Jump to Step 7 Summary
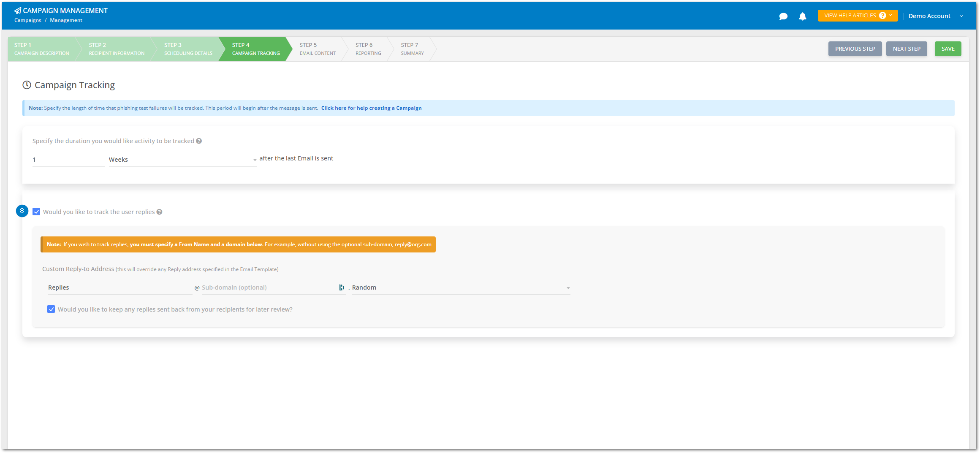The image size is (980, 453). click(412, 49)
